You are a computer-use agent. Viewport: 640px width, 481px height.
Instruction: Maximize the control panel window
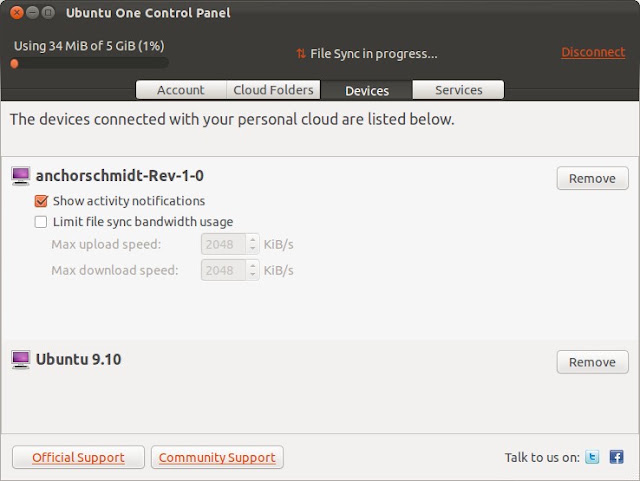[48, 13]
